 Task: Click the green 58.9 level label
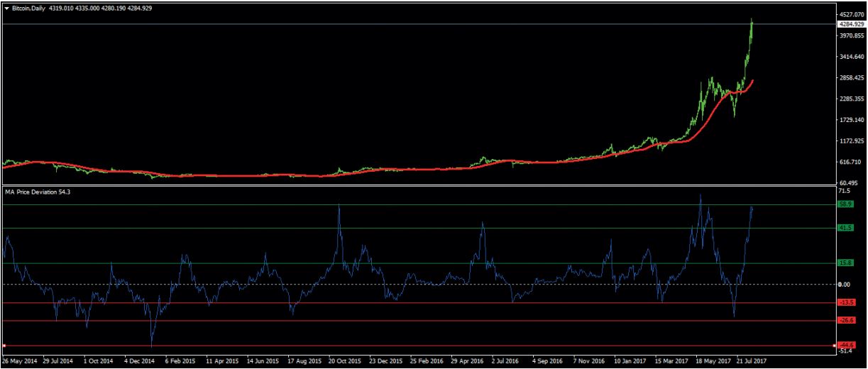pos(845,204)
